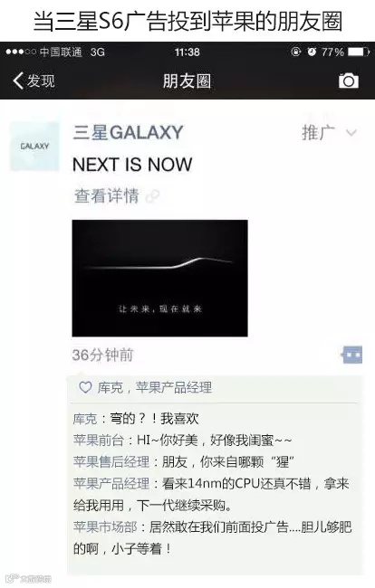Open the 查看详情 link
375x588 pixels.
point(106,195)
